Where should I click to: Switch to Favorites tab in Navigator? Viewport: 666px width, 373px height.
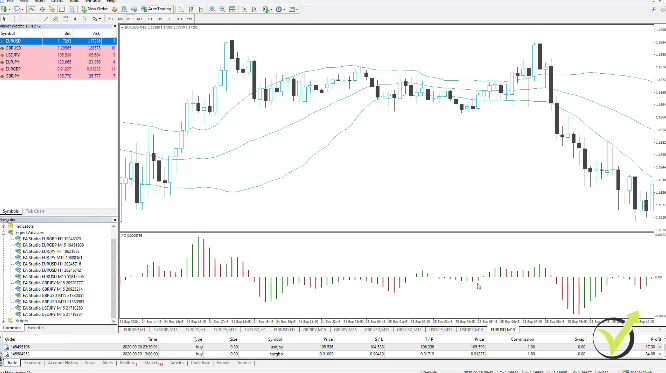pos(35,328)
